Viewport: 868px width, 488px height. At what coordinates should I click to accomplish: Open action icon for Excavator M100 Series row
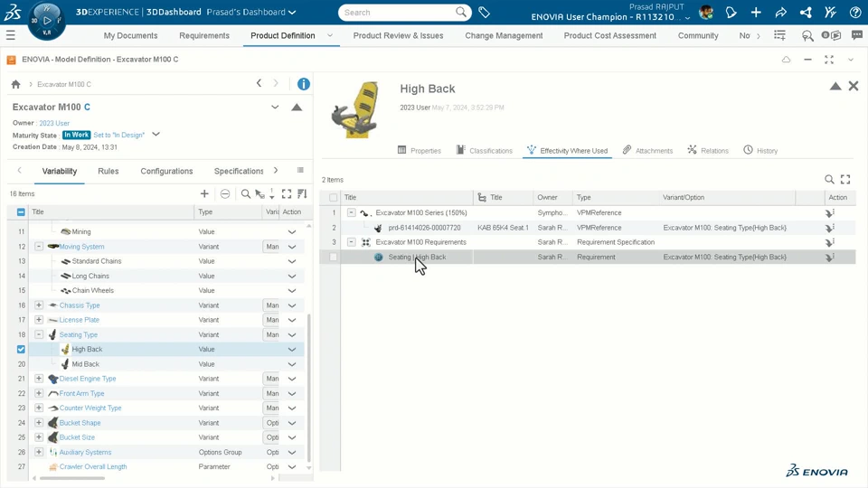click(x=829, y=213)
